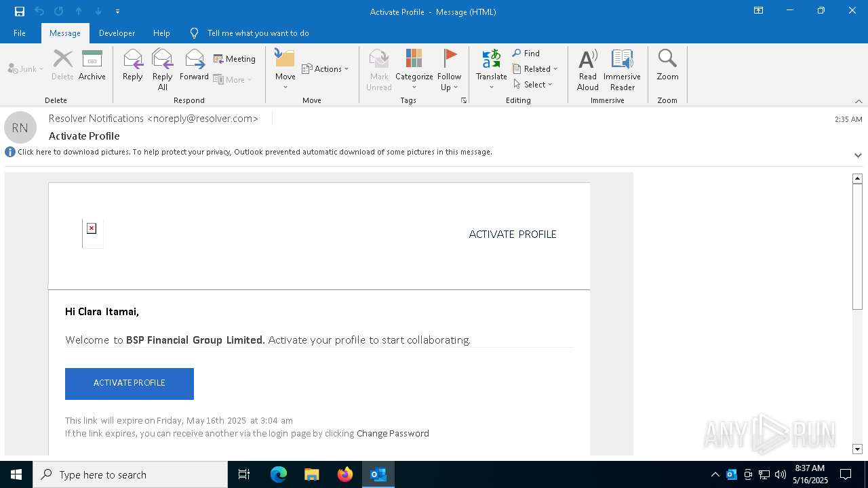This screenshot has height=488, width=868.
Task: Open the Related dropdown
Action: (x=536, y=68)
